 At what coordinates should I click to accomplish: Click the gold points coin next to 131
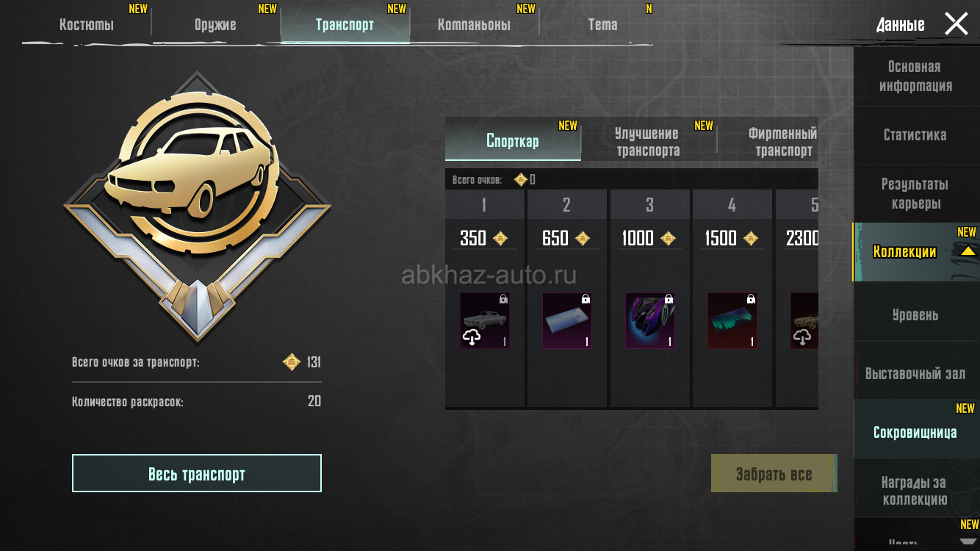coord(292,362)
